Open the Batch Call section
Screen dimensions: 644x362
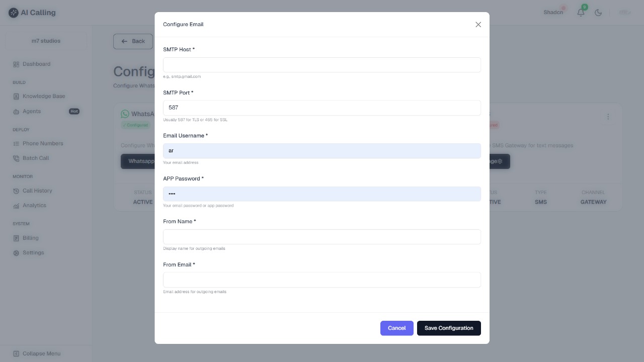click(x=35, y=158)
